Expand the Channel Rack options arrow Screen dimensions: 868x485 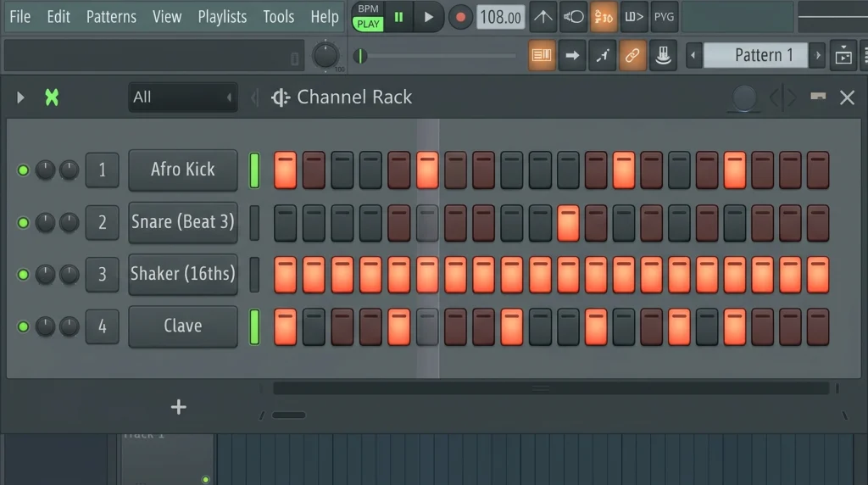point(20,98)
